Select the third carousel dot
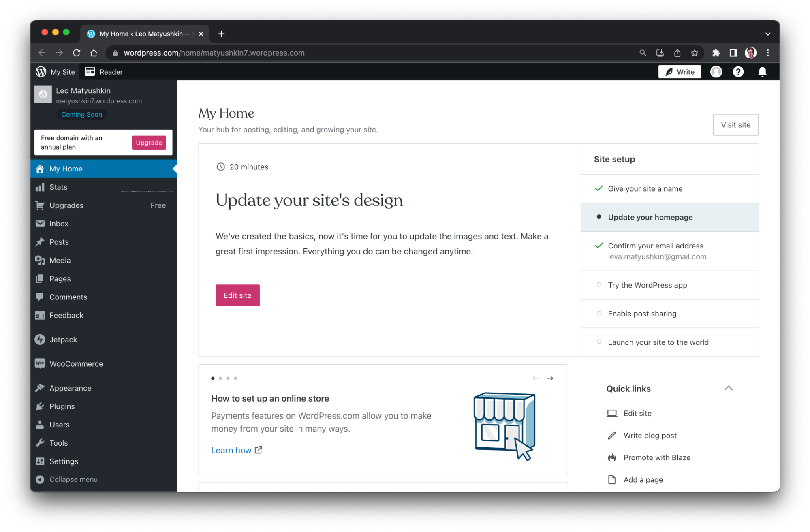The image size is (810, 532). [x=228, y=378]
